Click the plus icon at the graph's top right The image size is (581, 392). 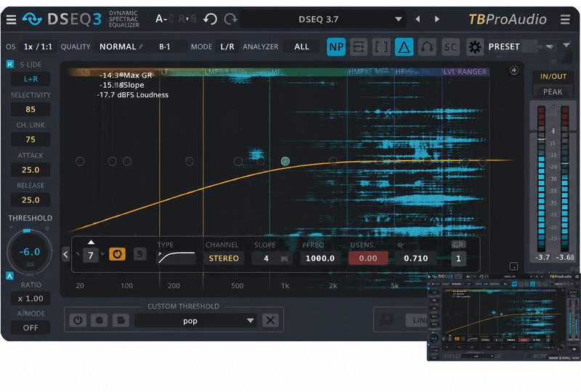click(513, 70)
